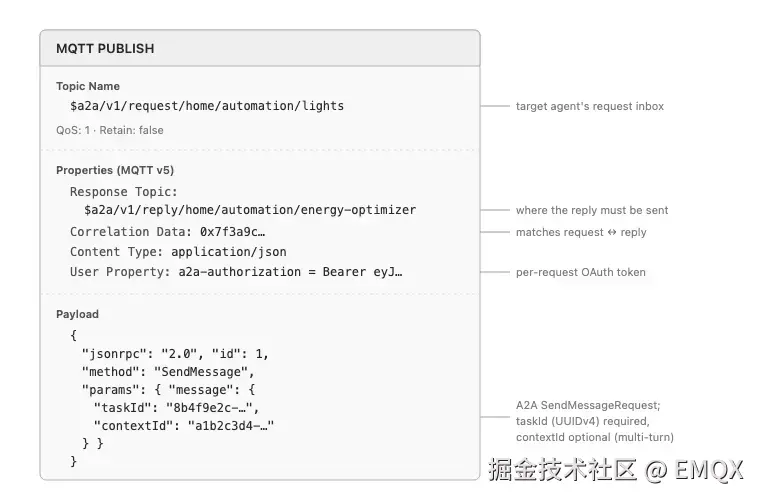Click the "target agent's request inbox" annotation

(590, 106)
